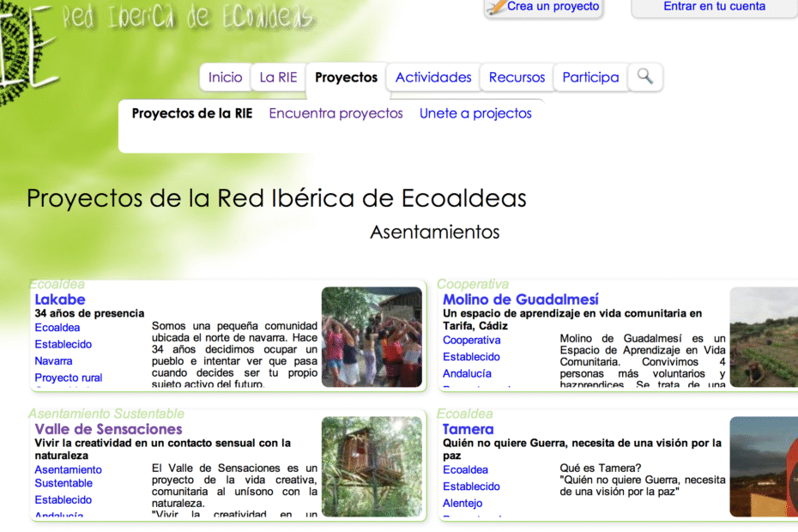Open Unete a projectos submenu link
798x532 pixels.
(x=475, y=113)
